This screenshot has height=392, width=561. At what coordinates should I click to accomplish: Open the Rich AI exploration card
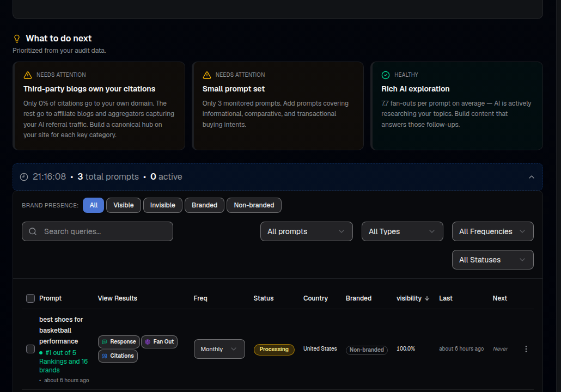(457, 106)
